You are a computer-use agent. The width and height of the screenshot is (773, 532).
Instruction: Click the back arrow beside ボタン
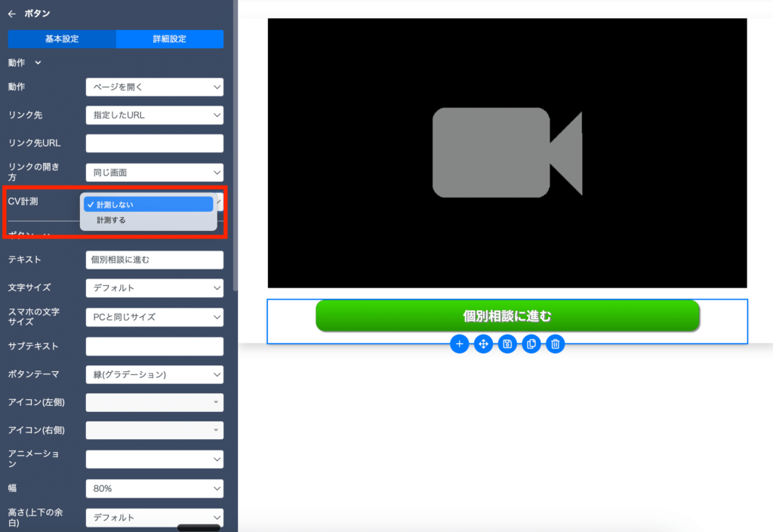pyautogui.click(x=12, y=14)
